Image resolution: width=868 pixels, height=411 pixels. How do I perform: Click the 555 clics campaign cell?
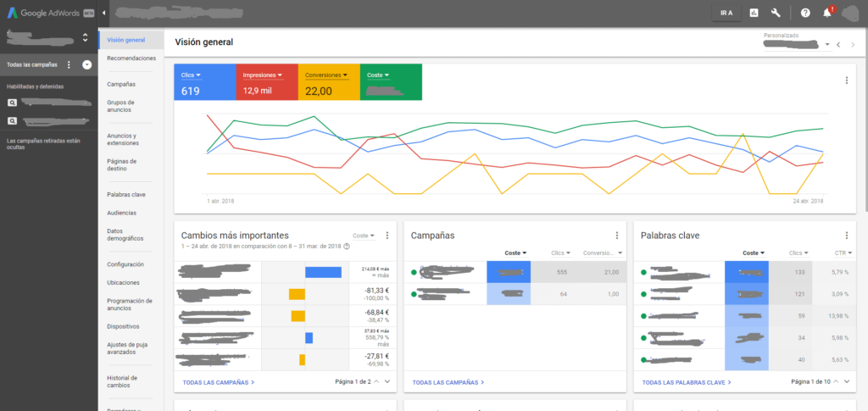click(559, 272)
